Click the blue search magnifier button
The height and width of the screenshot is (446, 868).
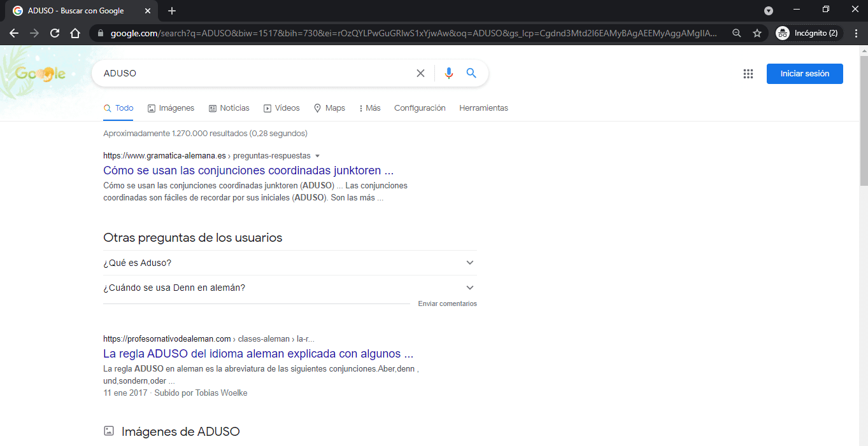tap(471, 73)
